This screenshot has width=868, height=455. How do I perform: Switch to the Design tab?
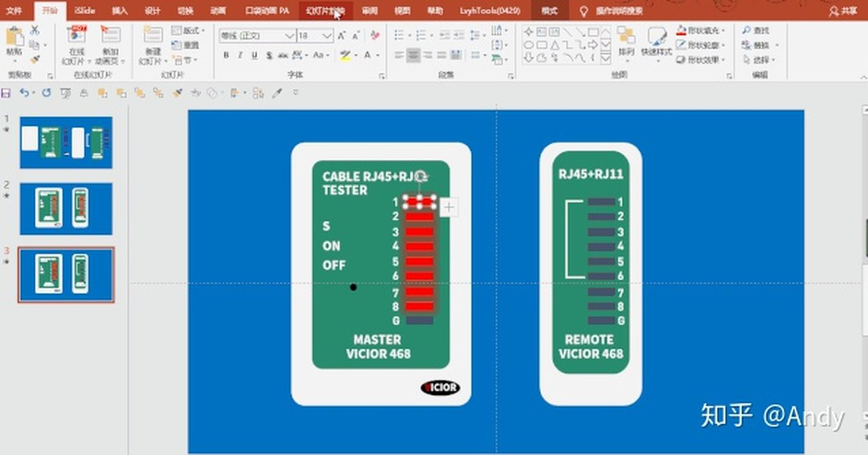point(153,11)
